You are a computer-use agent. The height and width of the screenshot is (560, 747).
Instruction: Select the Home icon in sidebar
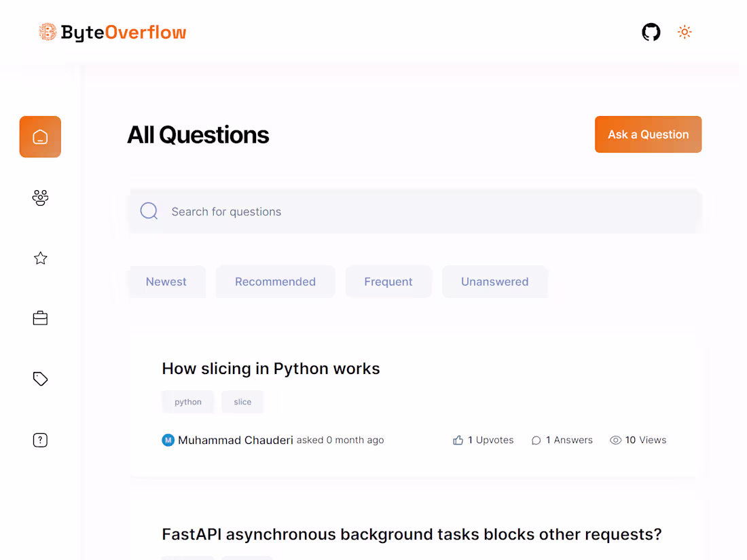point(40,136)
